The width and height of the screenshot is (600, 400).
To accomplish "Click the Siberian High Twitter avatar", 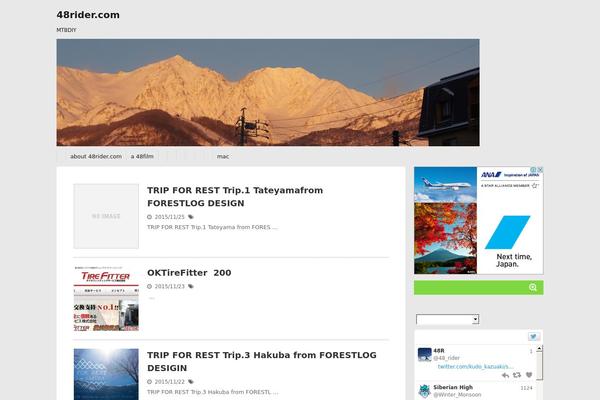I will 424,391.
